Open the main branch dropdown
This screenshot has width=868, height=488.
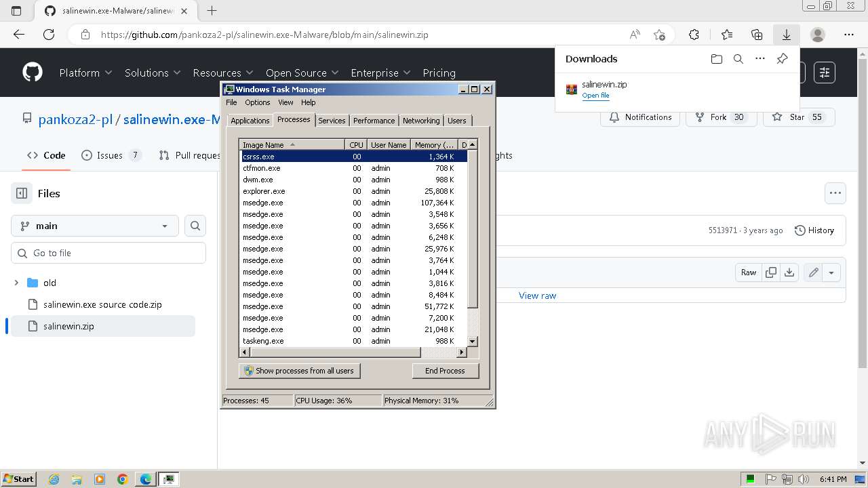[95, 226]
